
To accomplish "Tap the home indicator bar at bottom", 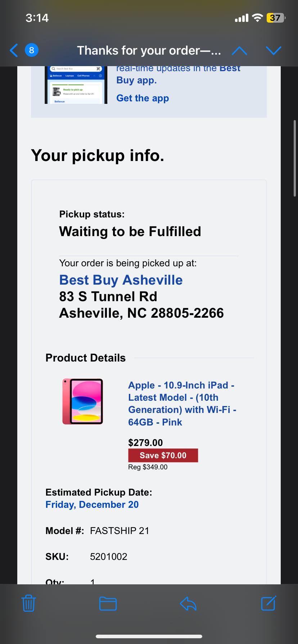I will tap(149, 636).
